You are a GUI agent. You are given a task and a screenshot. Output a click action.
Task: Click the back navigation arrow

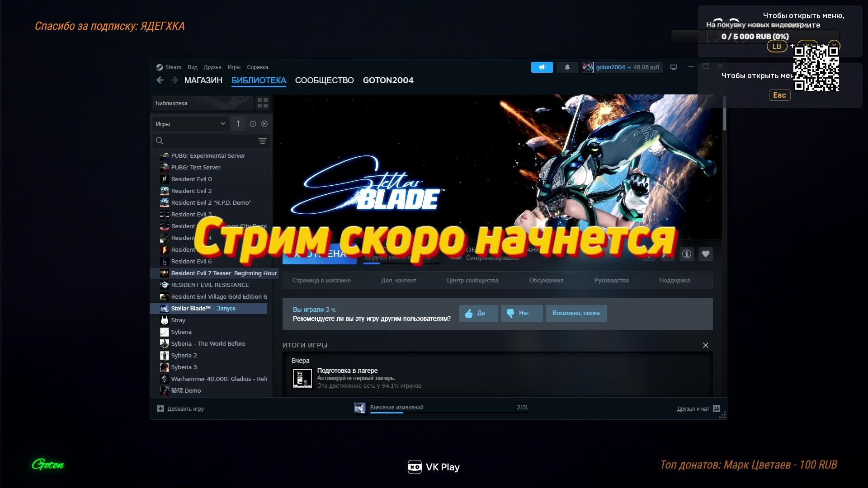(160, 80)
